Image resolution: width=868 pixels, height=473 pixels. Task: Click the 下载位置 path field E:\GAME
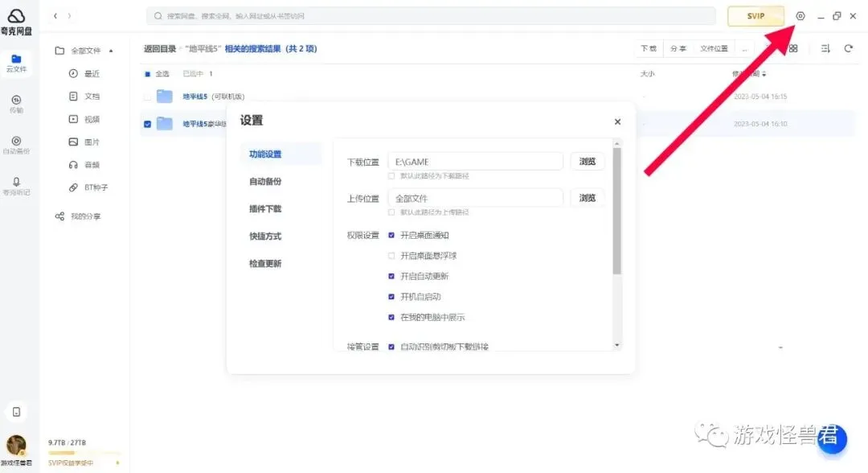tap(476, 162)
